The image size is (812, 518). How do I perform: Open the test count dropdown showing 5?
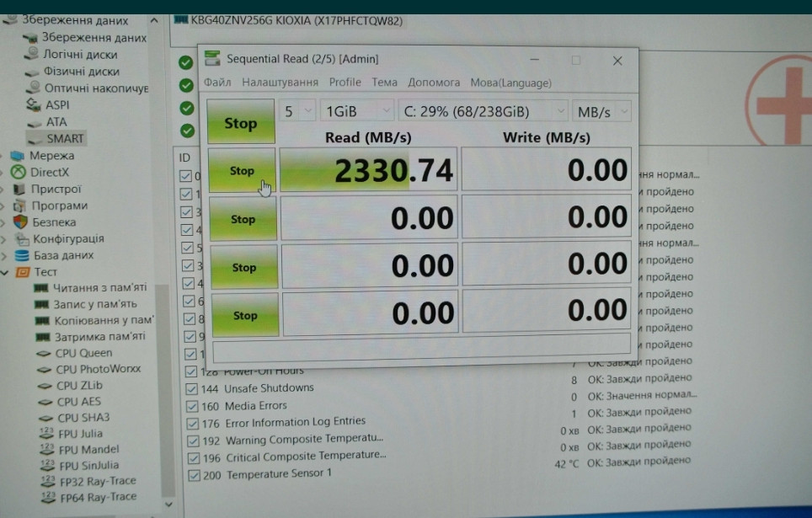(x=298, y=111)
